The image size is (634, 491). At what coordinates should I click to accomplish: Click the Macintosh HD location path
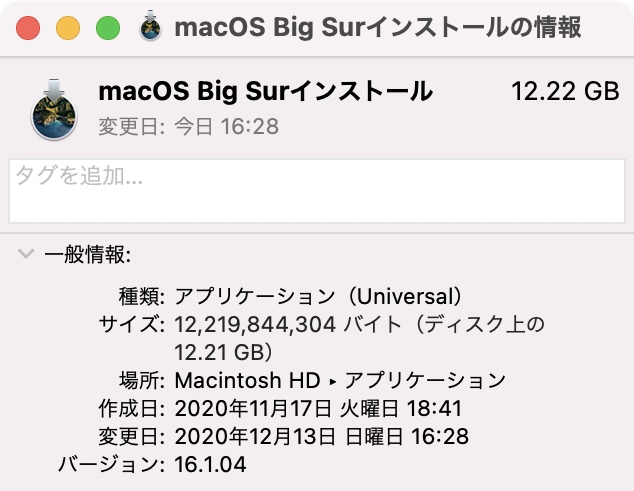[x=247, y=380]
